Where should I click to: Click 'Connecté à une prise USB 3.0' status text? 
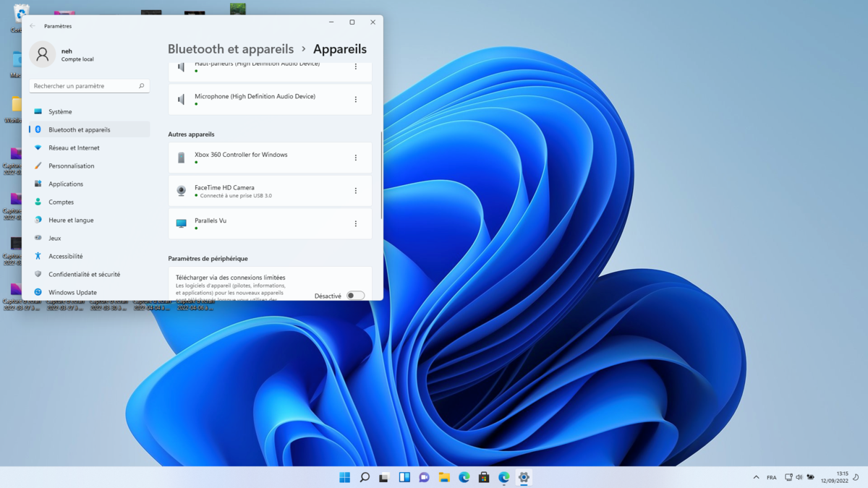(236, 196)
